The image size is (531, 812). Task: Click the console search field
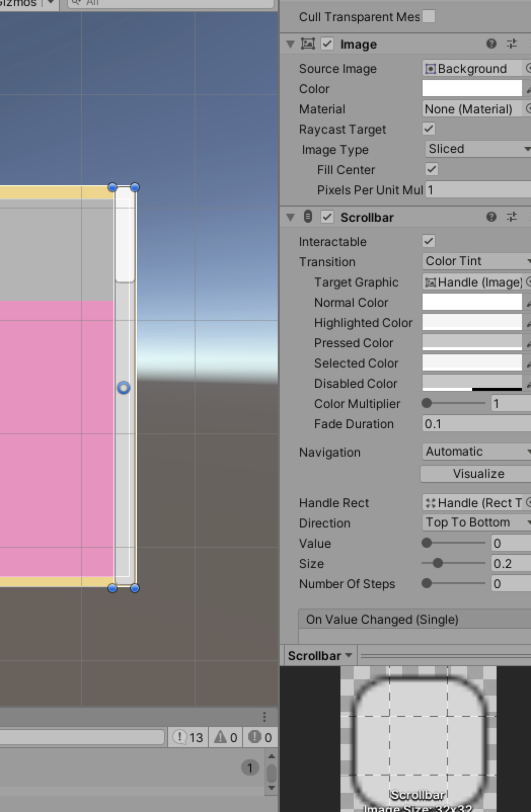[82, 737]
